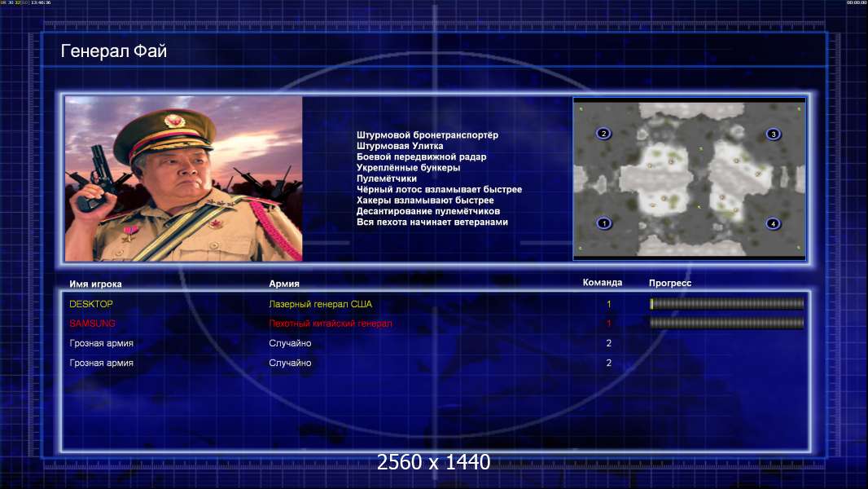Viewport: 868px width, 489px height.
Task: Click the map preview thumbnail
Action: 689,178
